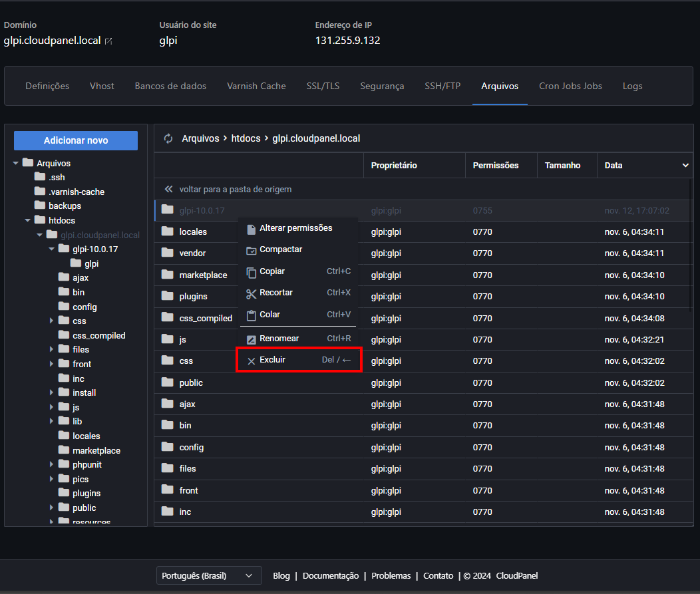
Task: Expand the phpunit folder in the tree
Action: (52, 465)
